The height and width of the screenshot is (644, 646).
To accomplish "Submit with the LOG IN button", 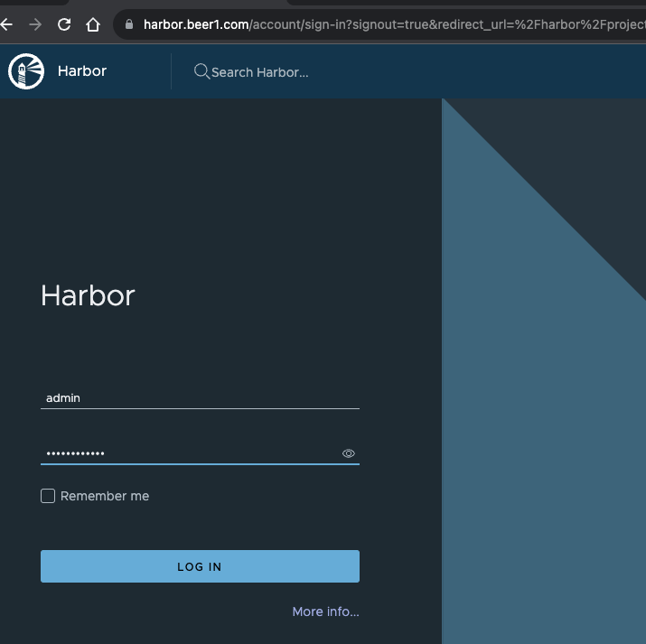I will coord(200,566).
